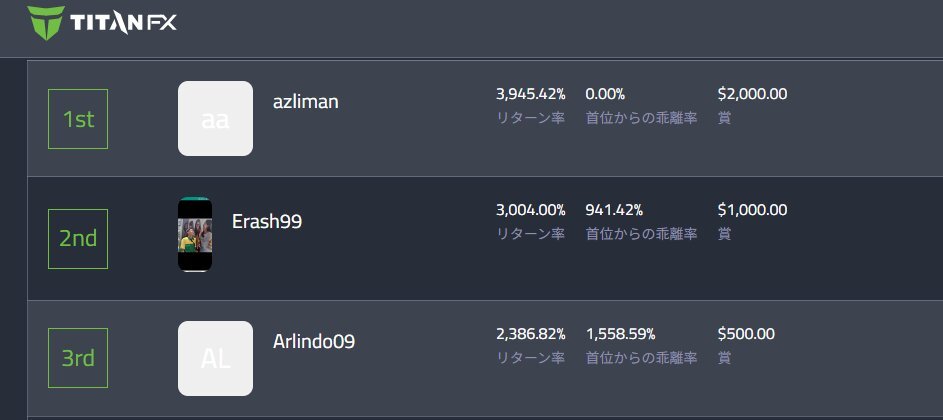Open the 'aa' avatar for azliman
The width and height of the screenshot is (943, 420).
coord(215,119)
